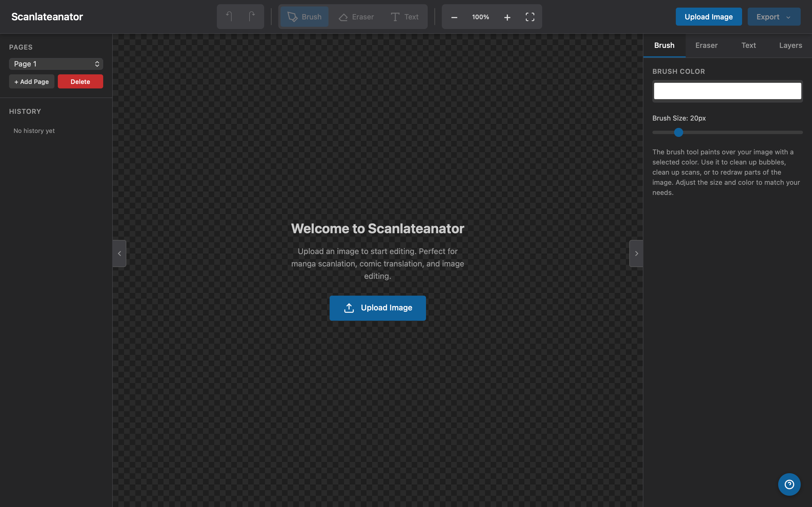Click the Brush Size slider handle

coord(678,132)
